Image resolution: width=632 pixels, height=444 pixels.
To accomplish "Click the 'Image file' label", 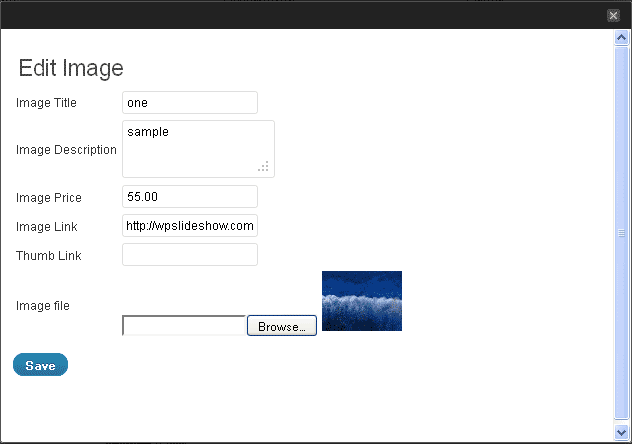I will coord(43,306).
